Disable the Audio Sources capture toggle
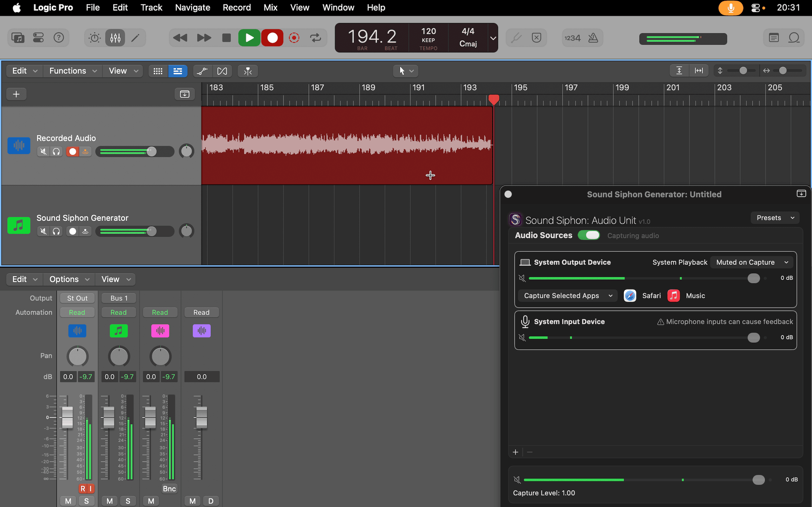The height and width of the screenshot is (507, 812). pyautogui.click(x=589, y=235)
